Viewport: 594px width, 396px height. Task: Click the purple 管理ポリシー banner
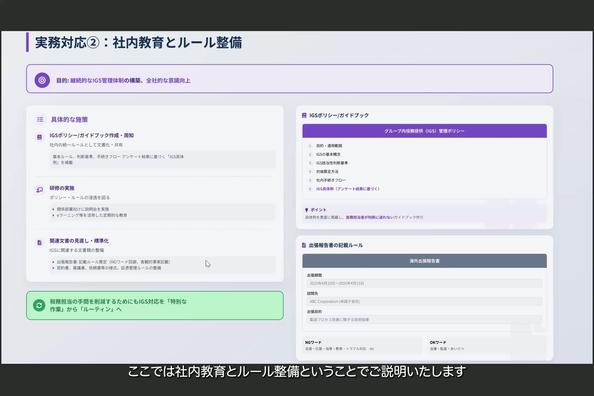click(424, 131)
